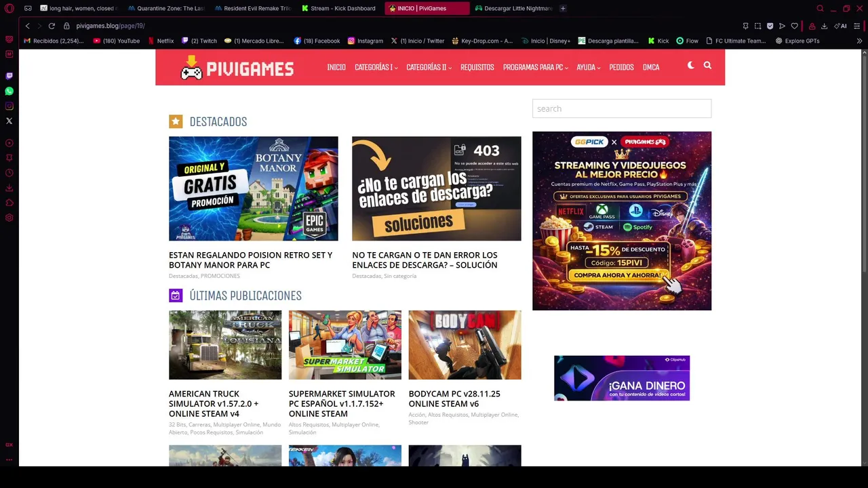Expand the Categorías II dropdown menu
The image size is (868, 488).
[x=429, y=67]
